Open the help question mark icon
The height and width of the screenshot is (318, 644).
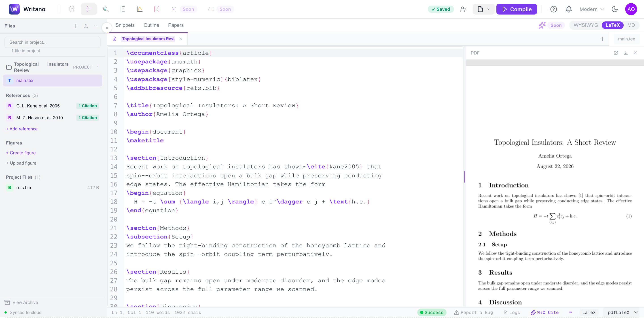[x=553, y=9]
